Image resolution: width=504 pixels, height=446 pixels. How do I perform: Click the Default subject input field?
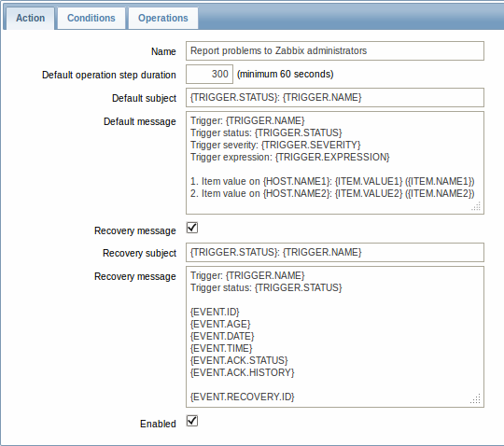(335, 97)
